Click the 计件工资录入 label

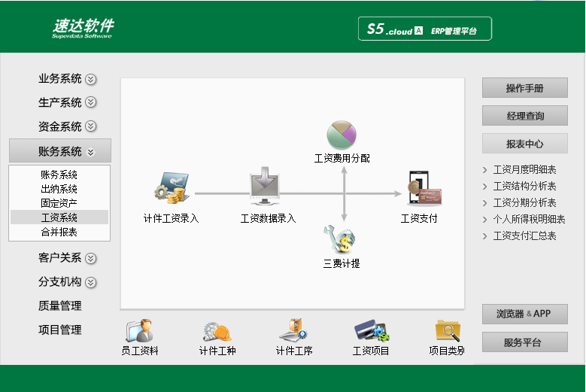[172, 218]
